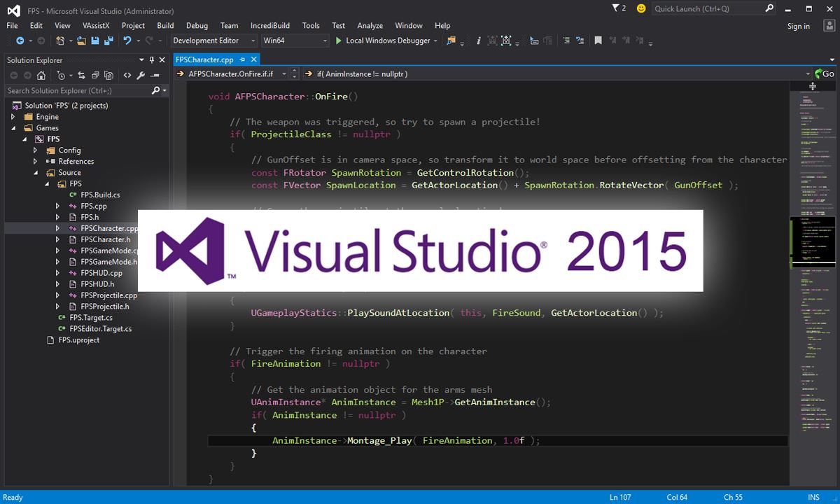Viewport: 840px width, 504px height.
Task: Open the Solution Explorer window options dropdown
Action: click(142, 60)
